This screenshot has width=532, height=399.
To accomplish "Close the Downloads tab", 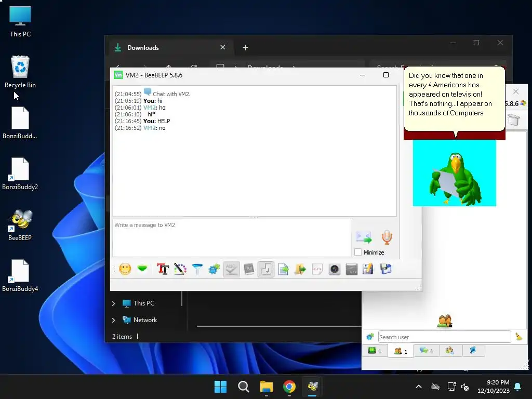I will click(222, 47).
